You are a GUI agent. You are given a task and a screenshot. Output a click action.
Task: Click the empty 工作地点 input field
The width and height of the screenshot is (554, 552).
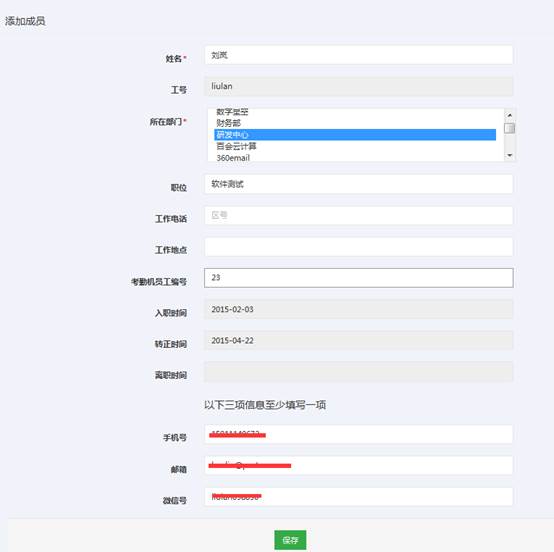click(358, 247)
